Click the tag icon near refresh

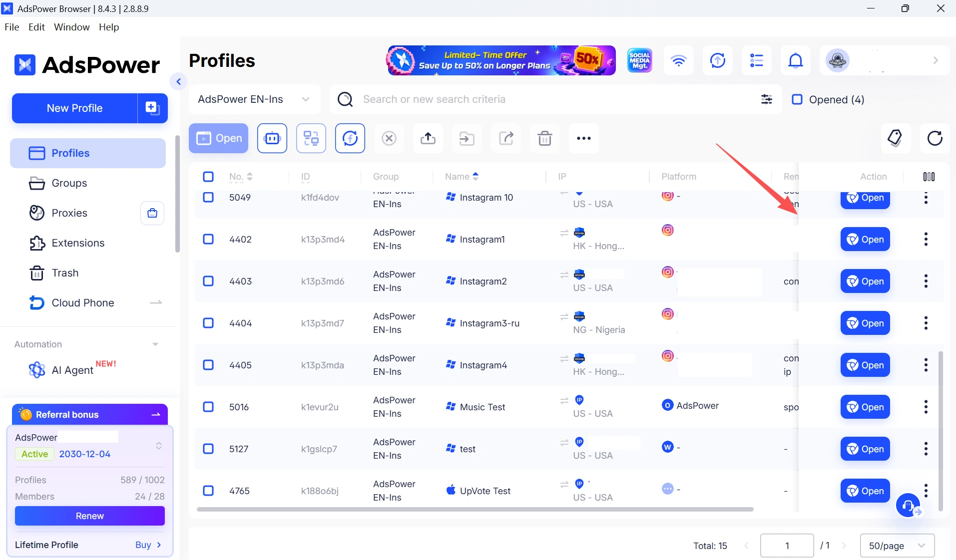pyautogui.click(x=895, y=138)
